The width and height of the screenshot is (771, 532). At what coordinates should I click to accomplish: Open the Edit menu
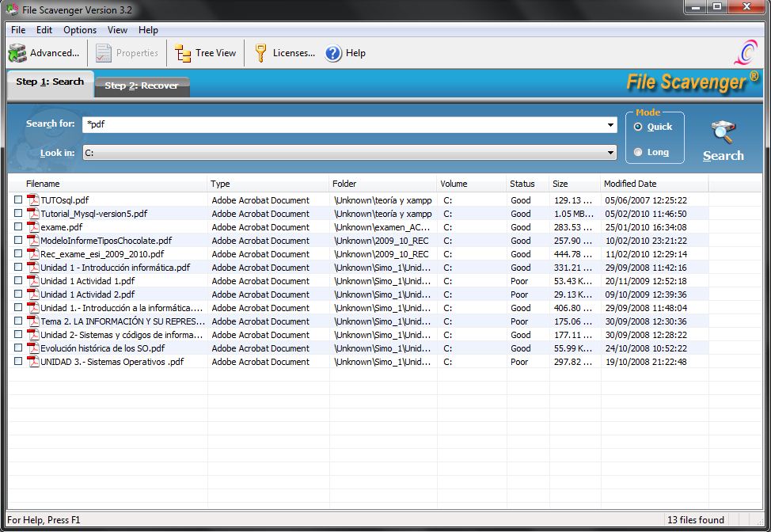[x=44, y=30]
